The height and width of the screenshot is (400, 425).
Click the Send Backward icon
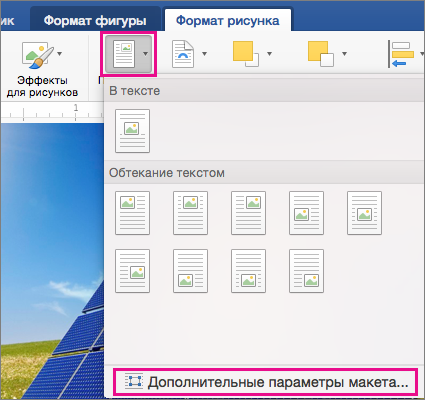click(321, 54)
